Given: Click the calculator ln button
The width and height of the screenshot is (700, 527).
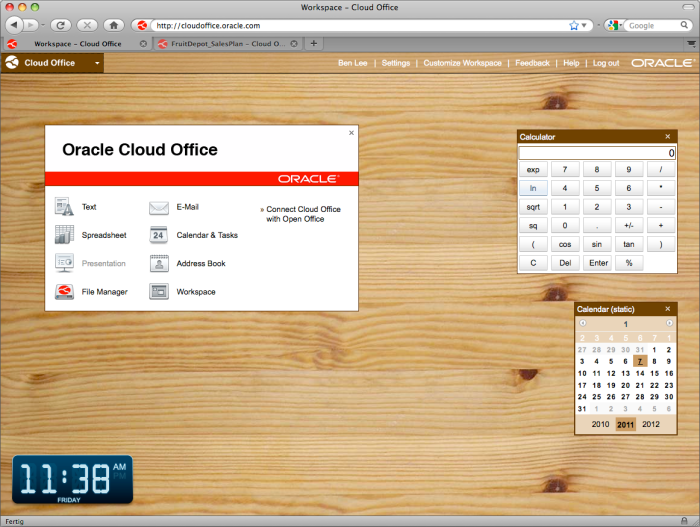Looking at the screenshot, I should coord(533,188).
